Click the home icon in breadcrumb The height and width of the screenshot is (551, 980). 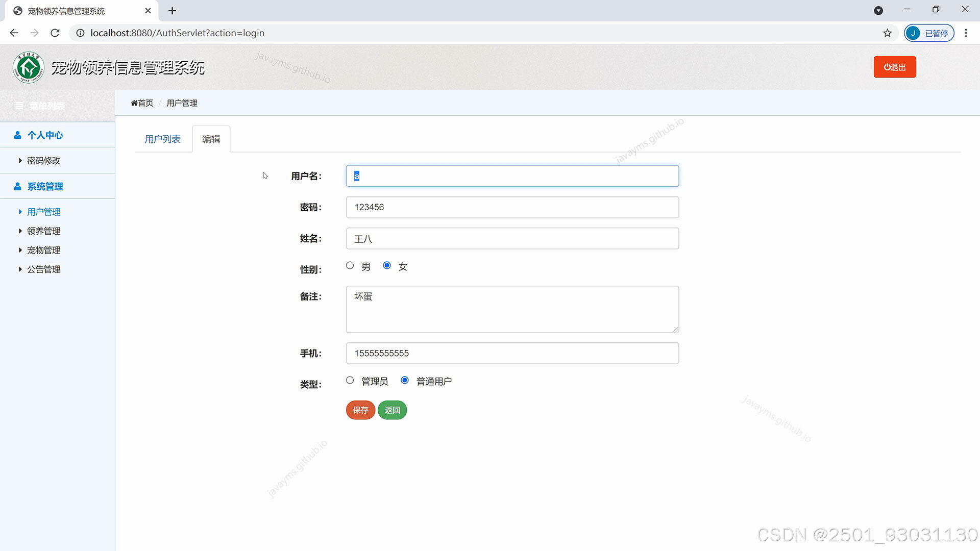coord(134,103)
